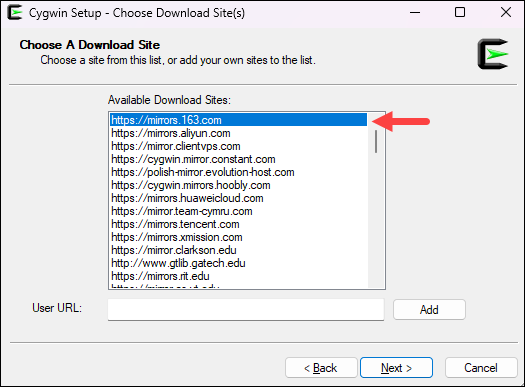
Task: Close the Cygwin Setup window
Action: (x=506, y=13)
